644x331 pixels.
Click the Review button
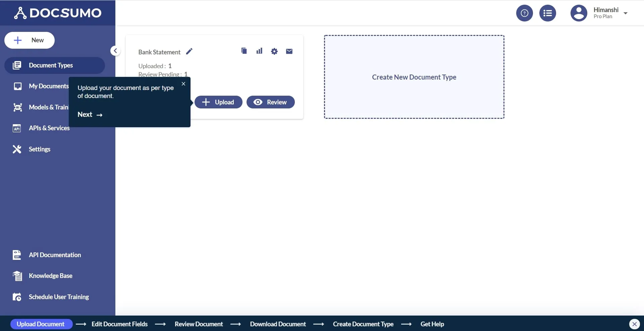coord(270,102)
